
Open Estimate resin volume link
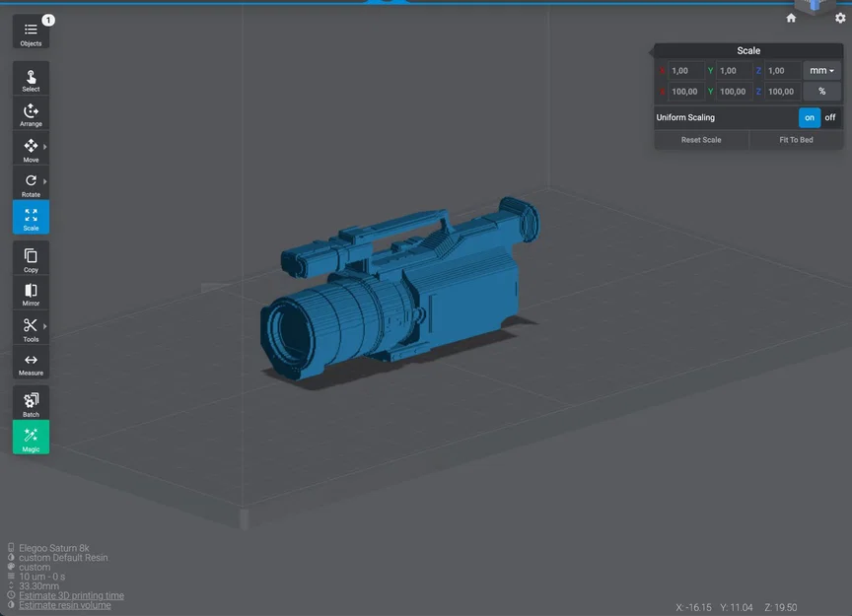click(x=65, y=605)
